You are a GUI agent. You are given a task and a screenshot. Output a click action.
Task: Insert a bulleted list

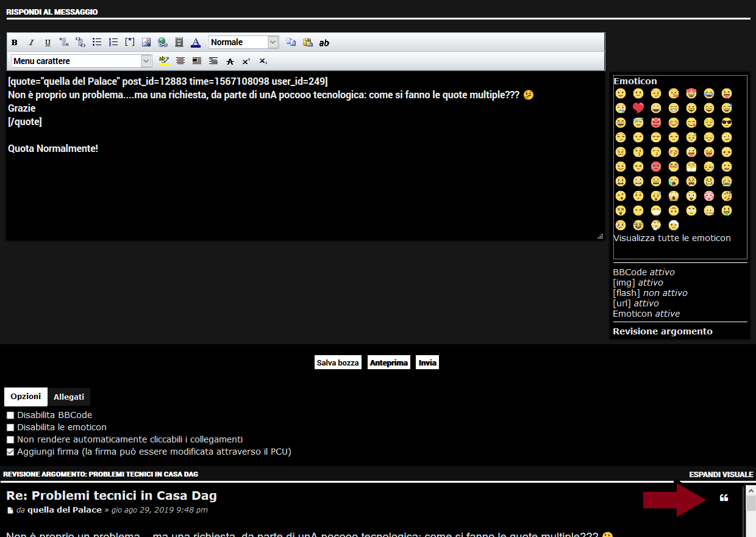(96, 42)
